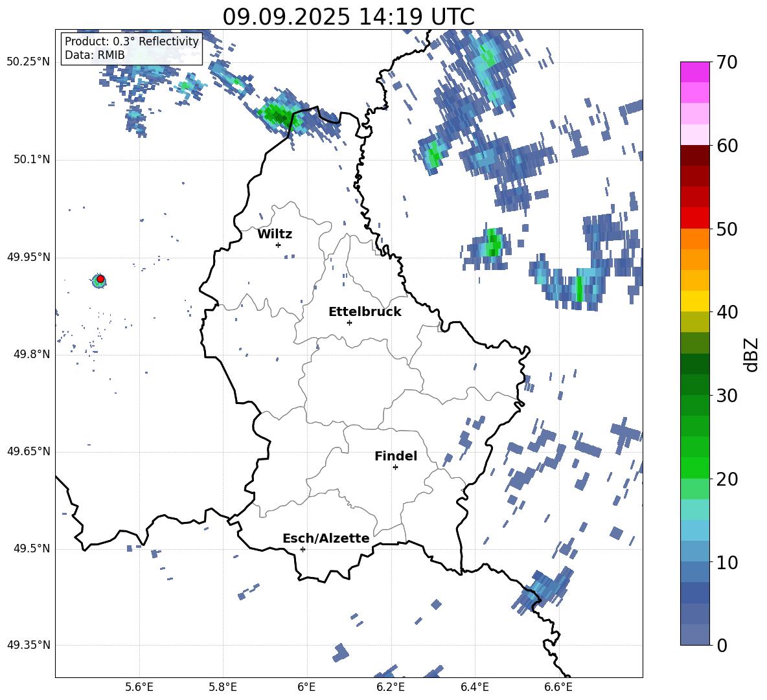This screenshot has height=700, width=767.
Task: Click the Findel city label
Action: click(396, 456)
